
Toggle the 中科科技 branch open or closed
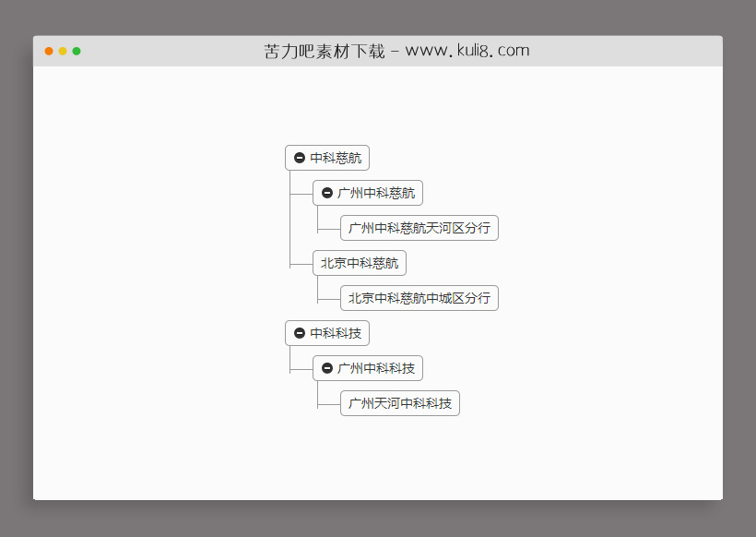pyautogui.click(x=300, y=333)
